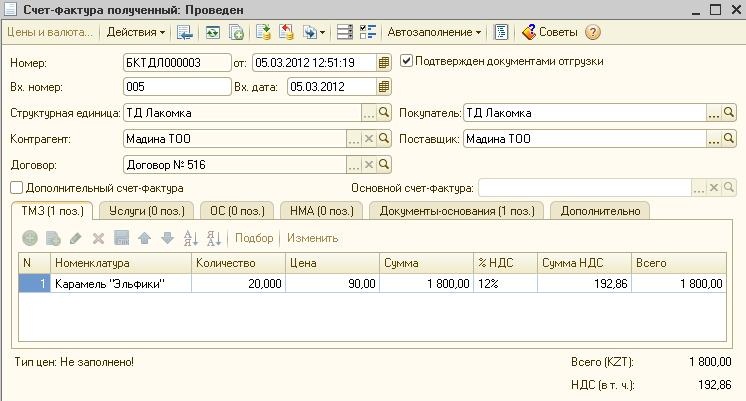
Task: Sort rows ascending in table toolbar
Action: pyautogui.click(x=191, y=238)
